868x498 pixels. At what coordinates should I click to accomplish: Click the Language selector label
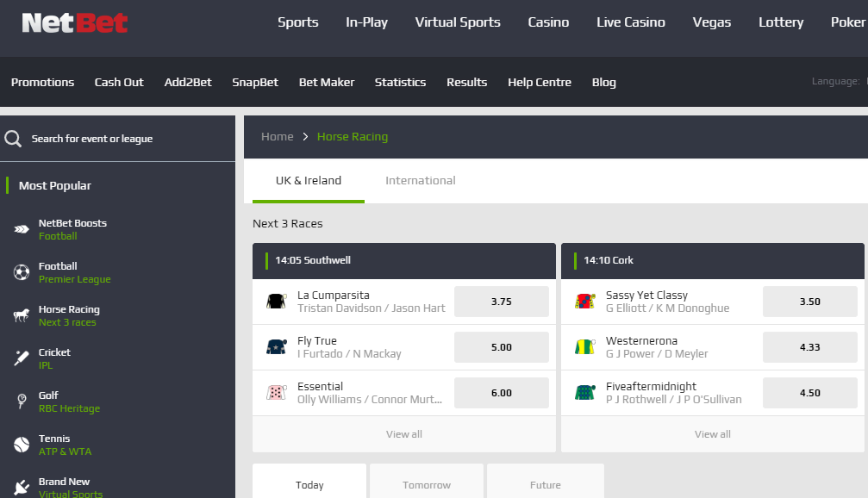pos(835,81)
